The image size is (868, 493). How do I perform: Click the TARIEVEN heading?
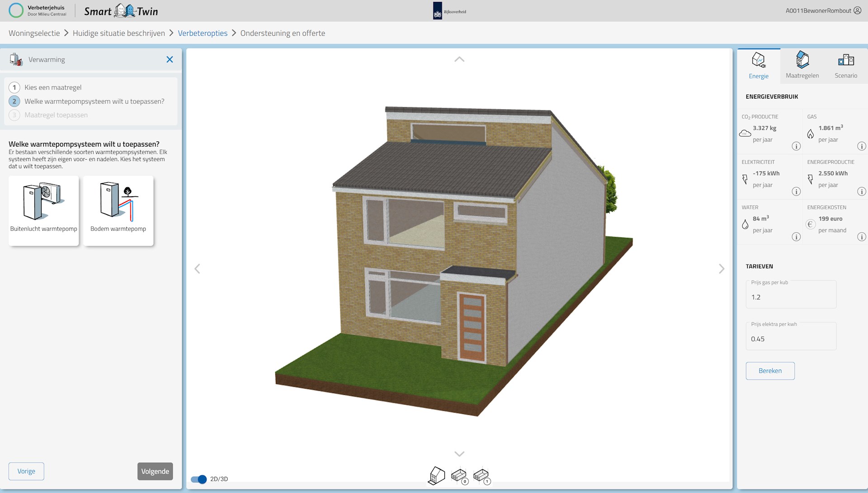coord(759,266)
